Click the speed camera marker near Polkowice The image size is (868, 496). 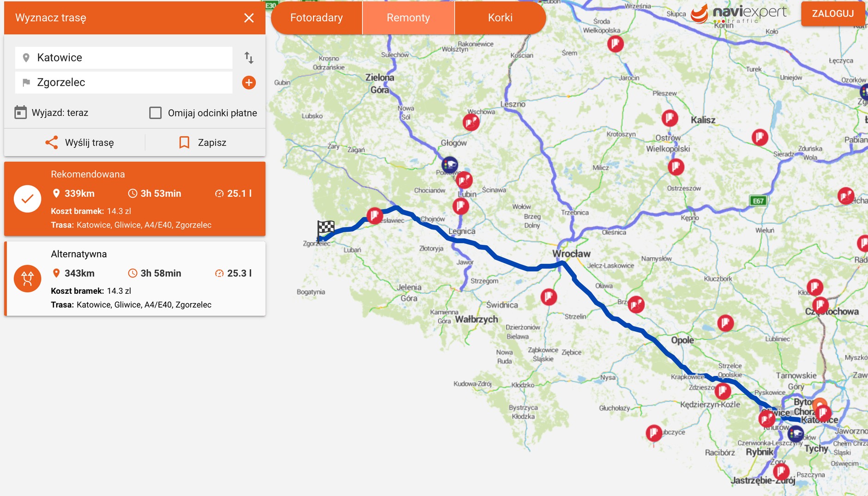(450, 165)
